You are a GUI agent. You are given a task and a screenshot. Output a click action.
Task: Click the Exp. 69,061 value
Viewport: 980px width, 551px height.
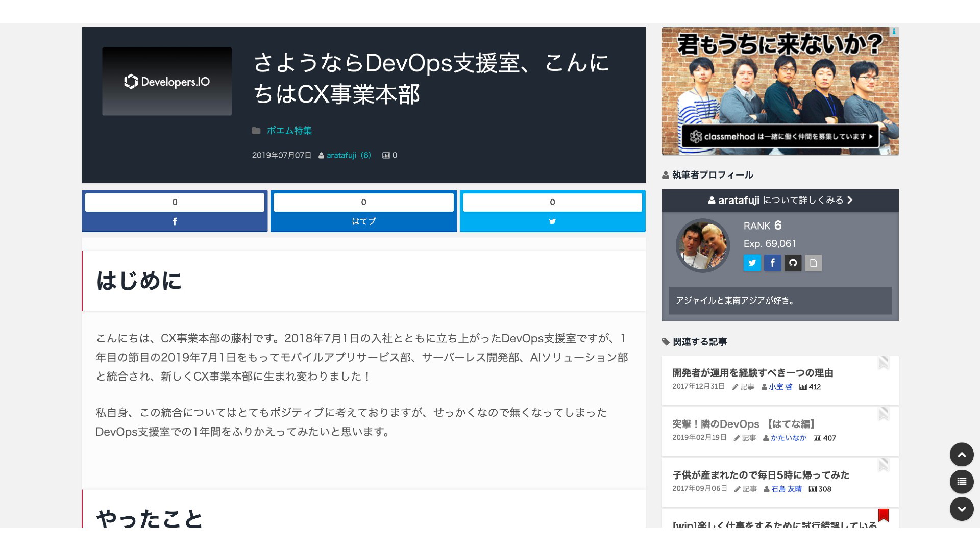(770, 244)
